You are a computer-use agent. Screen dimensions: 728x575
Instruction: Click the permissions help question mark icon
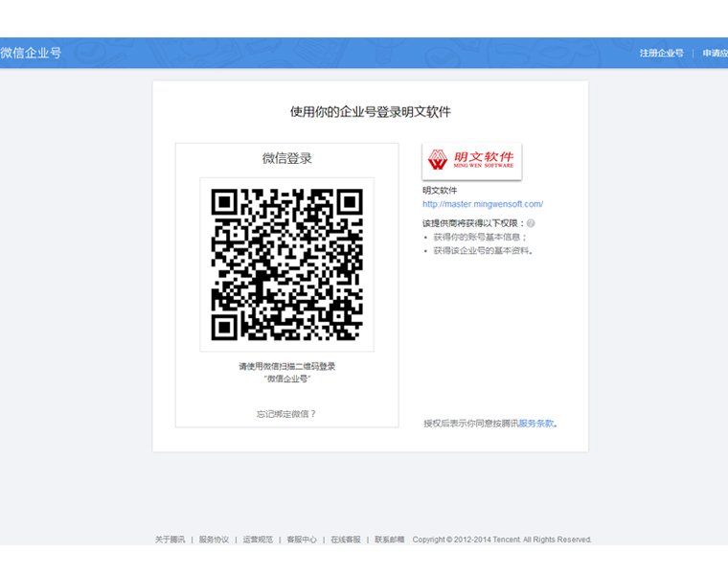tap(531, 223)
